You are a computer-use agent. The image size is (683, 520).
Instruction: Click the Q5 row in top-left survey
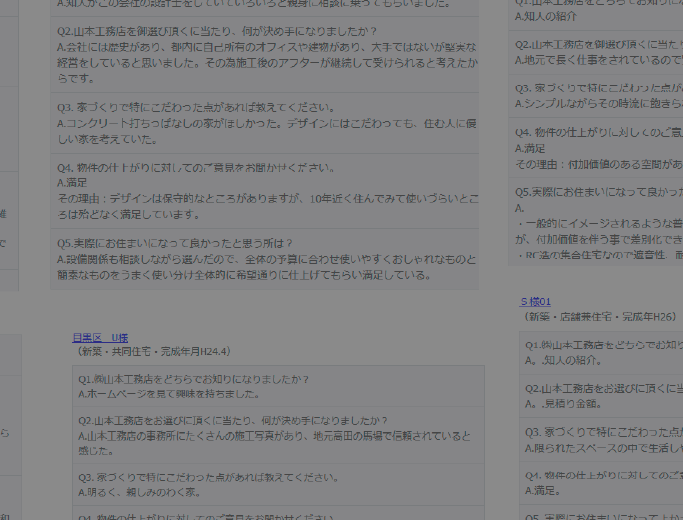pyautogui.click(x=265, y=259)
